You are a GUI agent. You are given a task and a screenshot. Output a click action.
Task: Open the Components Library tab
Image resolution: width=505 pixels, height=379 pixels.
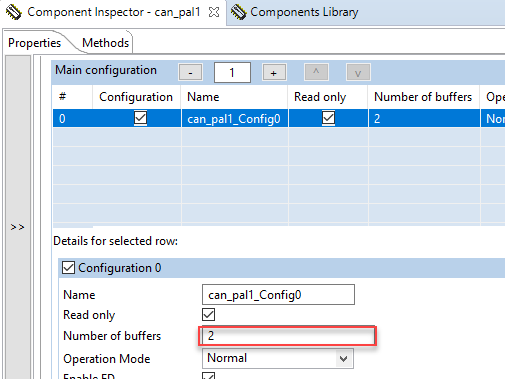click(304, 12)
